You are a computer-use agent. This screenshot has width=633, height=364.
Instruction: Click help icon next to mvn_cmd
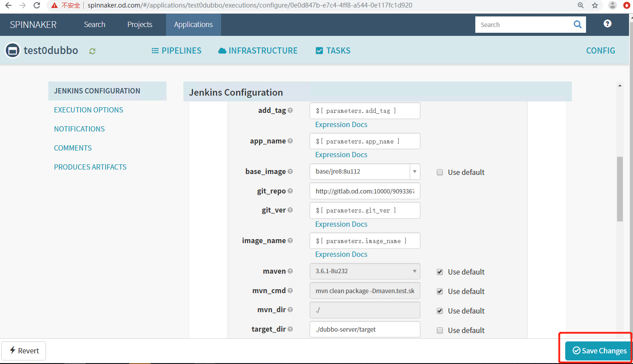click(290, 291)
